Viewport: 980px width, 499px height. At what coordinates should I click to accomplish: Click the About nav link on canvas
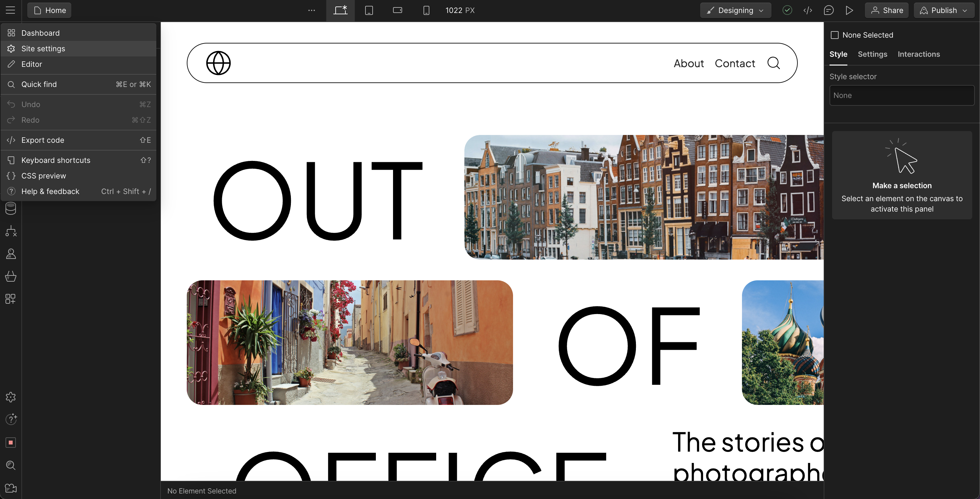tap(688, 64)
